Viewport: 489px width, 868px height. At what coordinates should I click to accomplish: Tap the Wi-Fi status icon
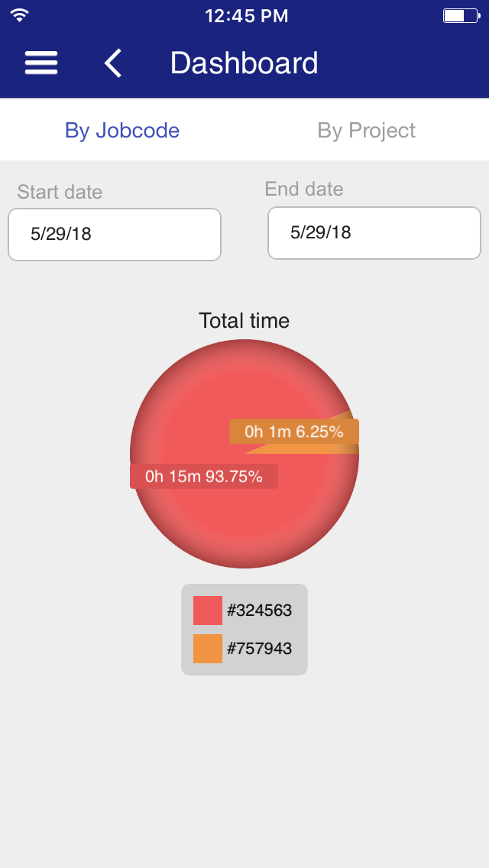point(19,15)
